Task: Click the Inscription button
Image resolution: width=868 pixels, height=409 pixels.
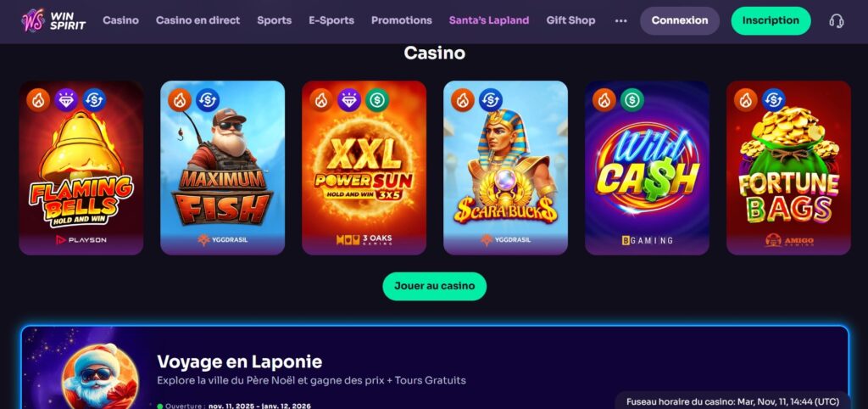Action: click(x=771, y=21)
